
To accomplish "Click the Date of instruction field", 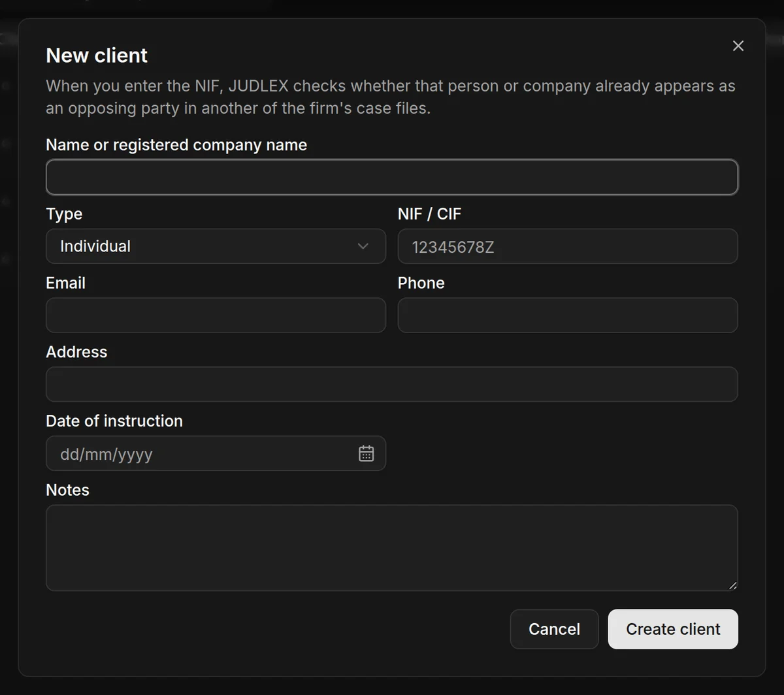I will [x=216, y=453].
